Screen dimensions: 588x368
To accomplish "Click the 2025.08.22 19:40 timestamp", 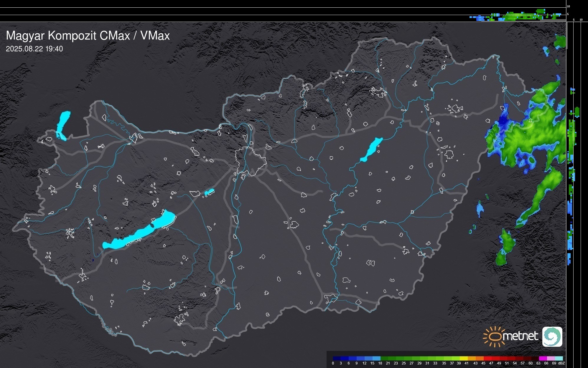I will coord(34,49).
